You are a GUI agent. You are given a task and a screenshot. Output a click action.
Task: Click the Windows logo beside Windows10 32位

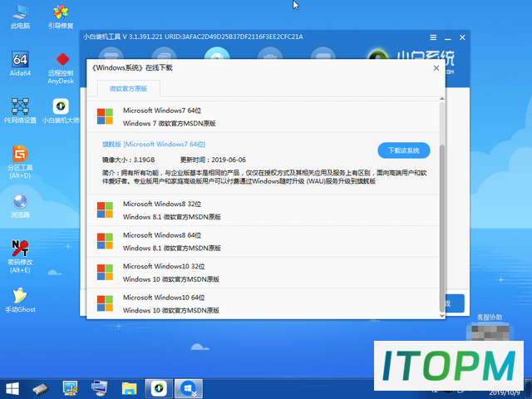coord(105,272)
